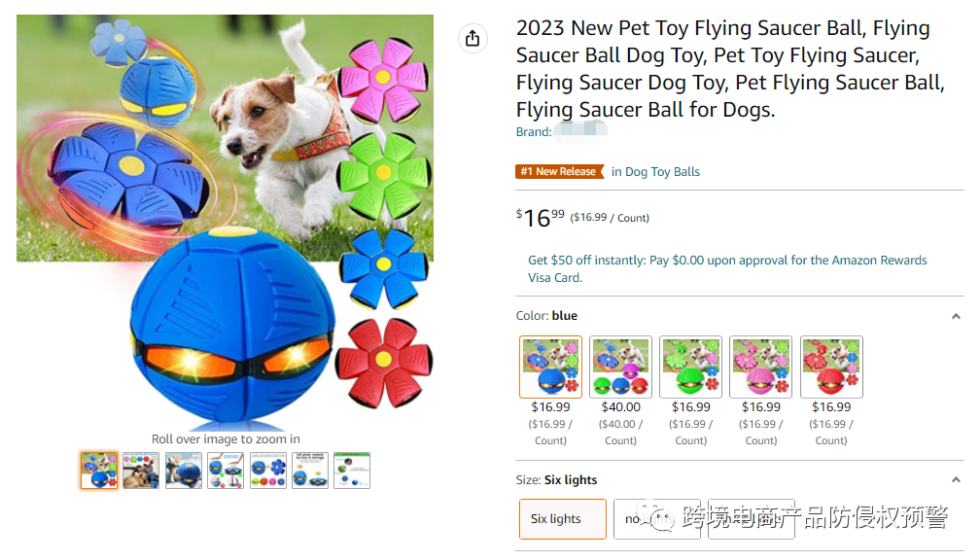The height and width of the screenshot is (560, 980).
Task: Open the last thumbnail with green header
Action: coord(352,471)
